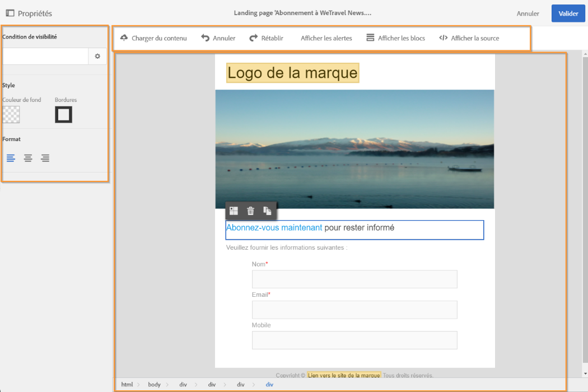Viewport: 588px width, 392px height.
Task: Click the Afficher les blocs label
Action: [402, 38]
